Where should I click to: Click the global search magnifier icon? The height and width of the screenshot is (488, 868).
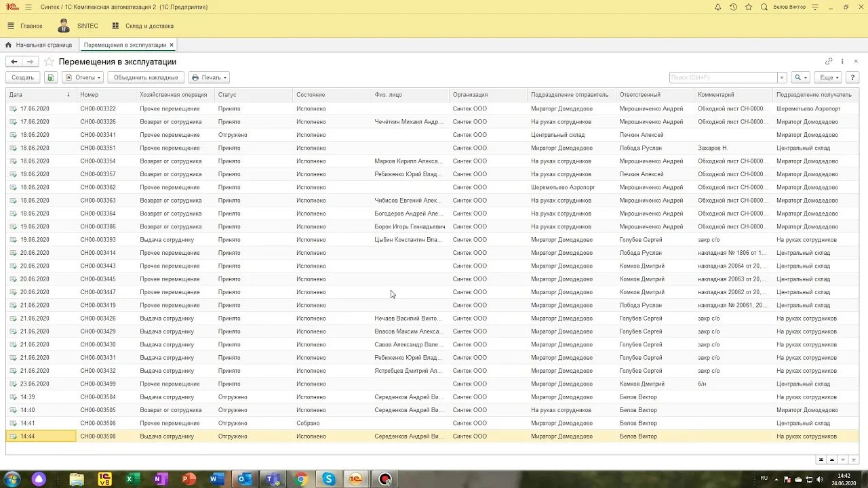(x=764, y=7)
